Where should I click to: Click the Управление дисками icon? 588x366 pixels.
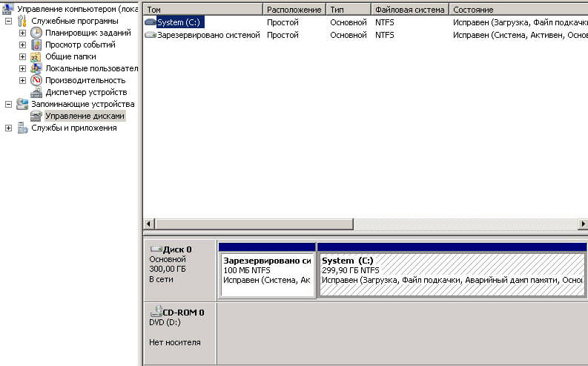36,116
